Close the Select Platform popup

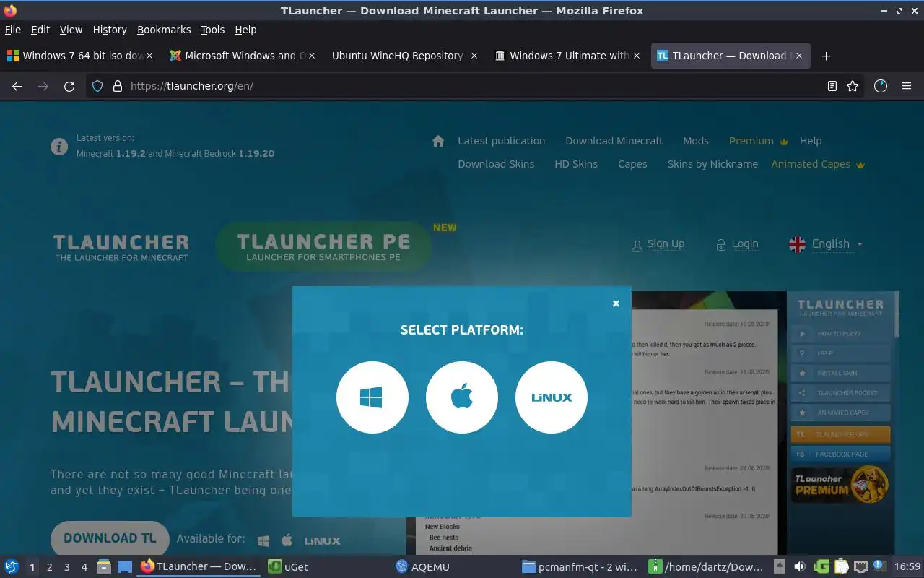tap(616, 303)
